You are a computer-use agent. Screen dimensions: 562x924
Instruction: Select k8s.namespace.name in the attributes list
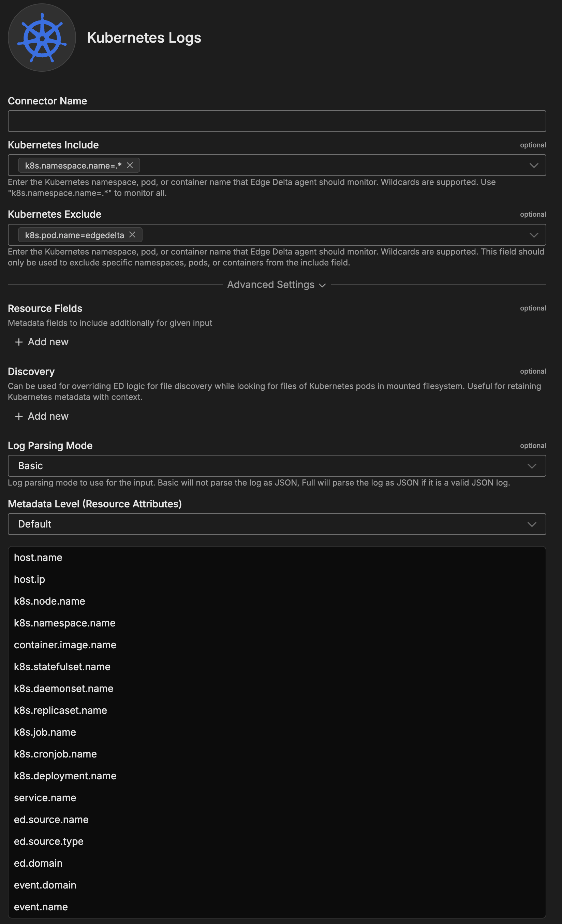click(x=65, y=623)
